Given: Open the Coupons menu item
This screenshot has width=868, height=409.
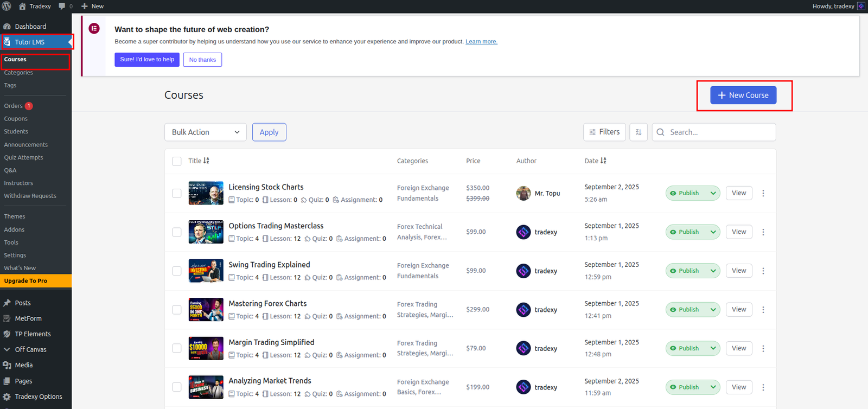Looking at the screenshot, I should [x=16, y=119].
